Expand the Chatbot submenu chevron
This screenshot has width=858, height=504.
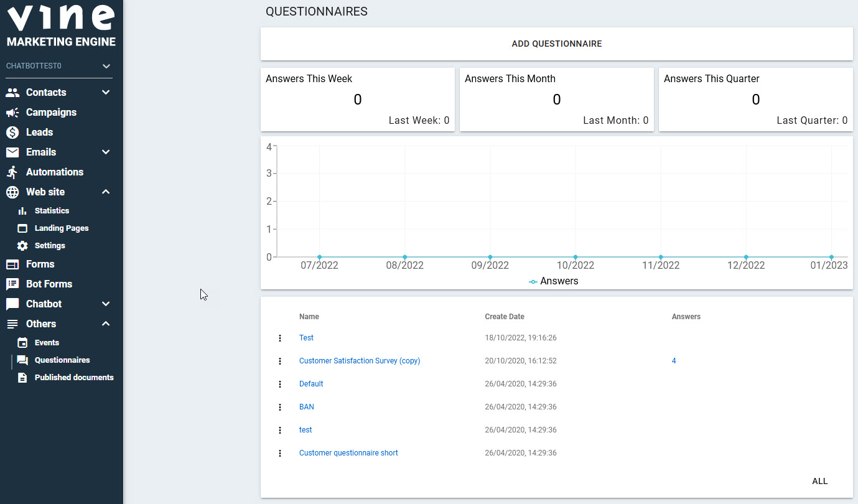coord(106,304)
